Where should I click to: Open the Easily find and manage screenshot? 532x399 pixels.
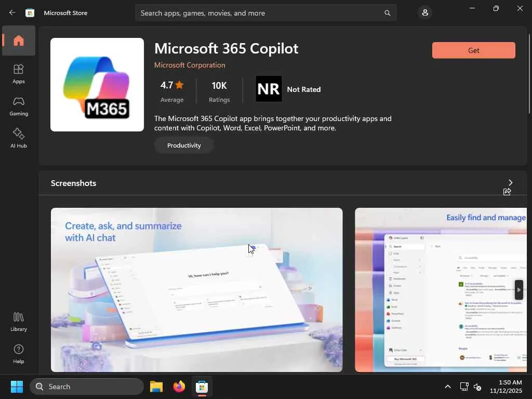[x=441, y=290]
